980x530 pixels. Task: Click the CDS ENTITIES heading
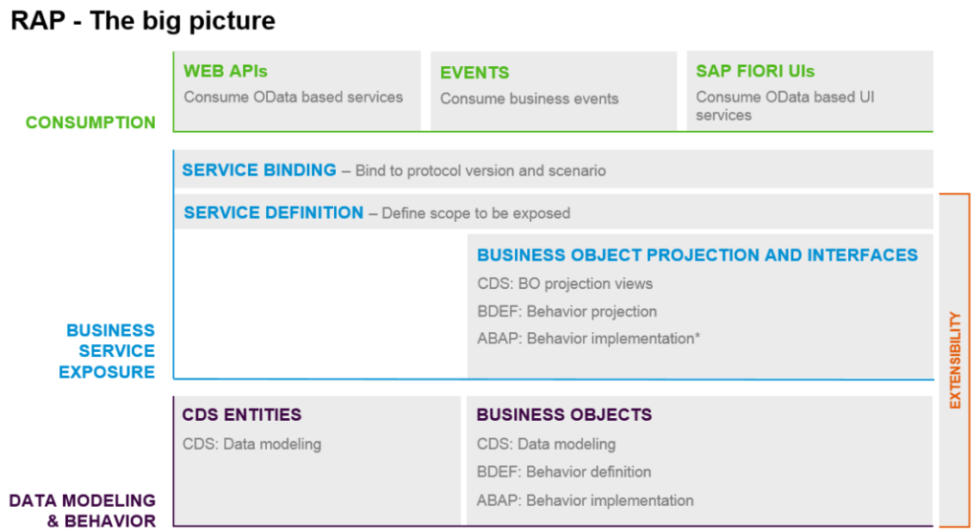[x=242, y=415]
